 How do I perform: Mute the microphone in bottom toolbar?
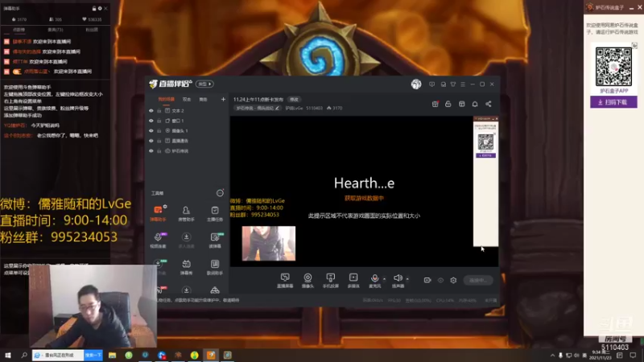[x=374, y=280]
